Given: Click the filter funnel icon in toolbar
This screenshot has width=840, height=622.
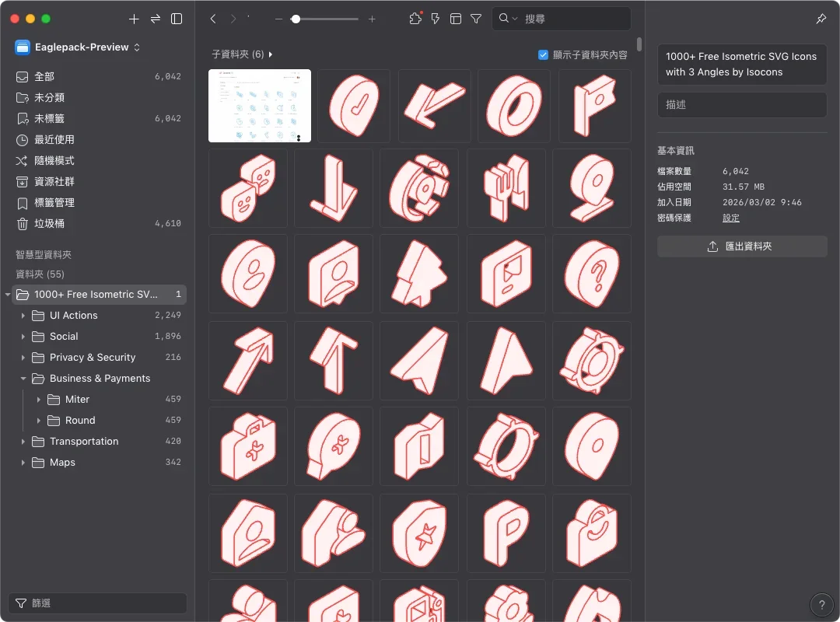Looking at the screenshot, I should coord(476,19).
